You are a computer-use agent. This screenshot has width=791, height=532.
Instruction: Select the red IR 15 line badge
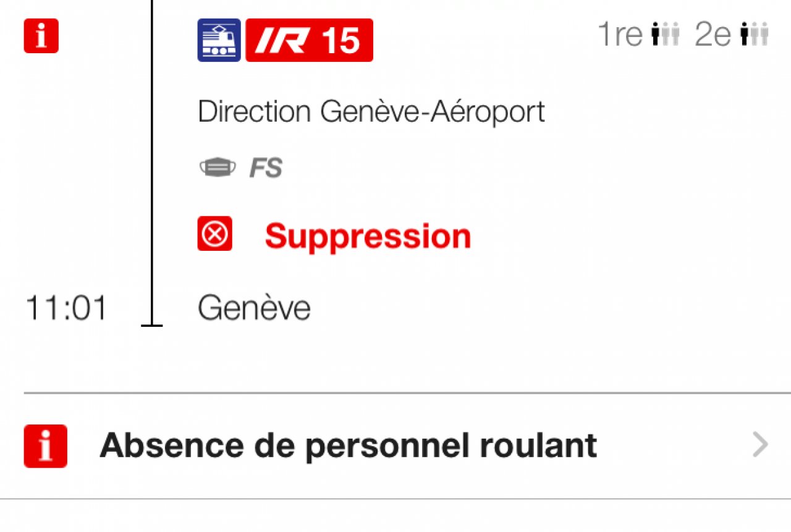tap(309, 40)
